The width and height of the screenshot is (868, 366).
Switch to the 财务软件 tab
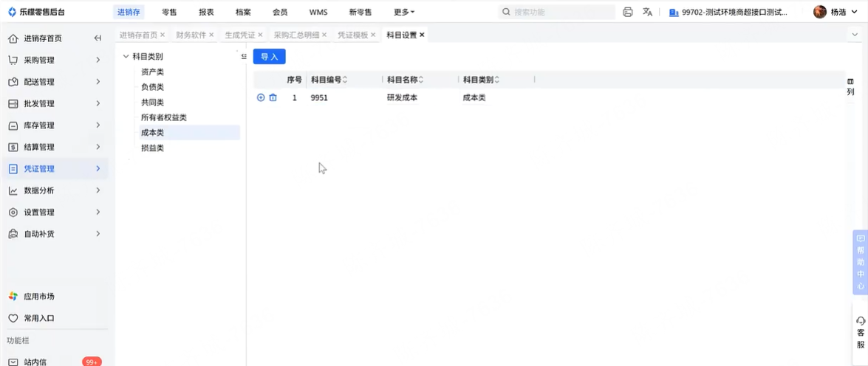[191, 35]
